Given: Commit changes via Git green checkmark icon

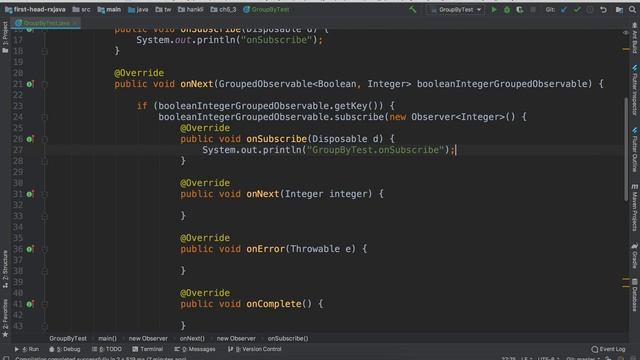Looking at the screenshot, I should tap(577, 9).
